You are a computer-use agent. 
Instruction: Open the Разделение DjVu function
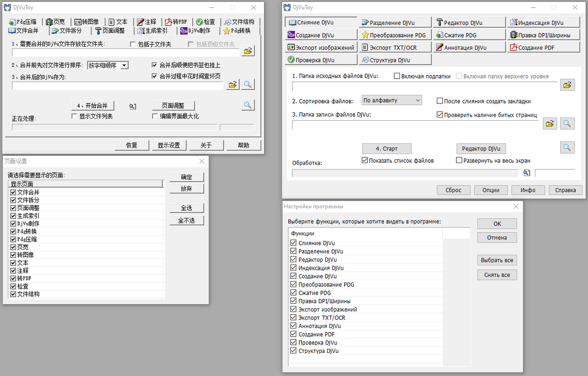click(395, 22)
